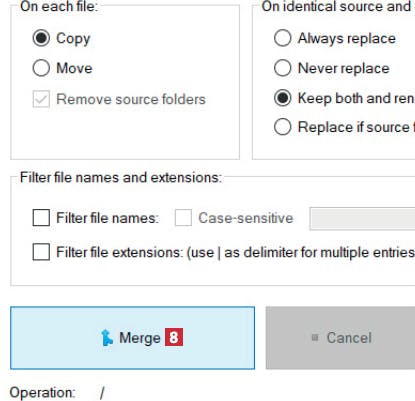The image size is (415, 401).
Task: Select Keep both and rename option
Action: [282, 98]
